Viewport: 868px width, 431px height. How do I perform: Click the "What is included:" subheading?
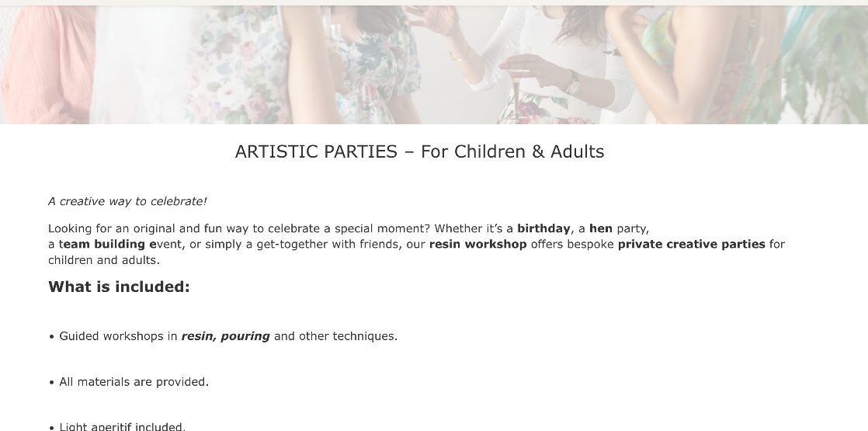[x=119, y=287]
